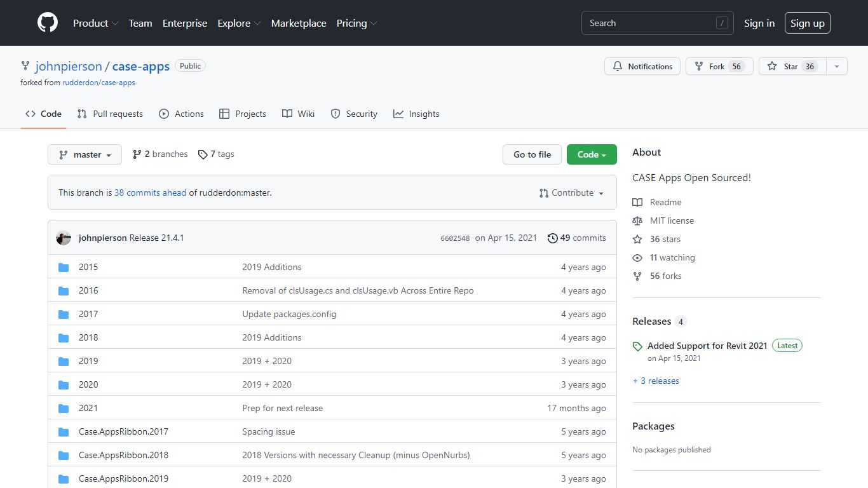Open the rudderdon/case-apps fork source link
868x488 pixels.
(98, 83)
